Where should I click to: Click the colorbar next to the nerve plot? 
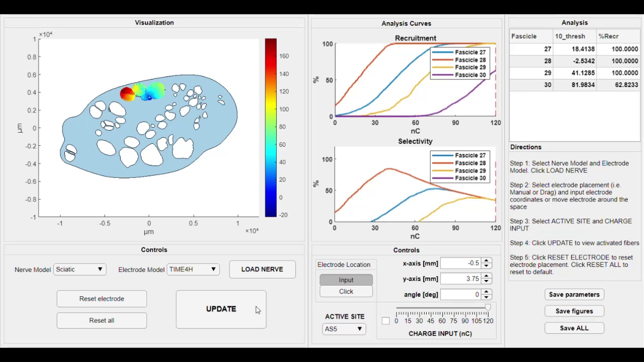271,128
